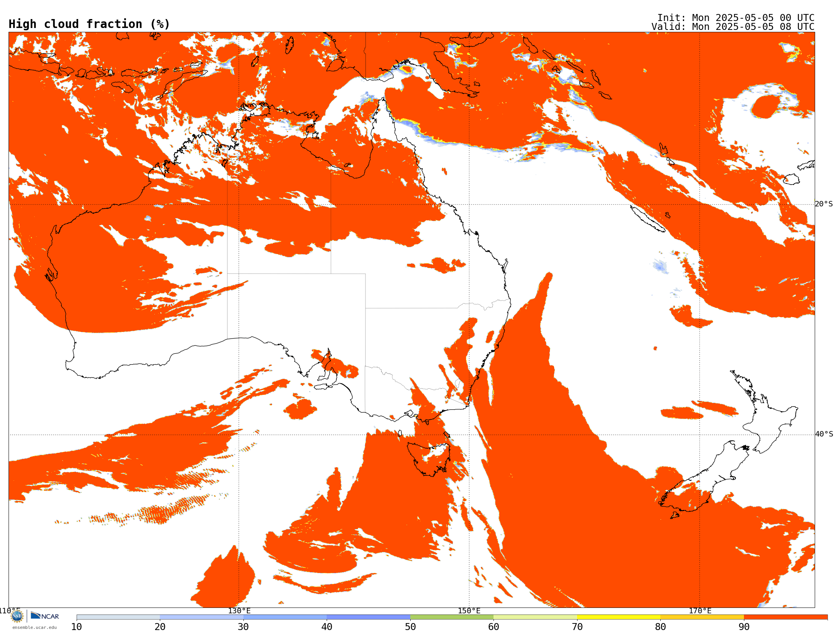The width and height of the screenshot is (840, 632).
Task: Click the colorbar label 50
Action: [x=410, y=627]
